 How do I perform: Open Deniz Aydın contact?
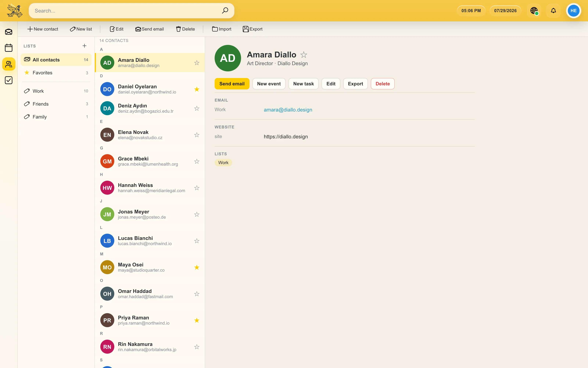(x=150, y=108)
